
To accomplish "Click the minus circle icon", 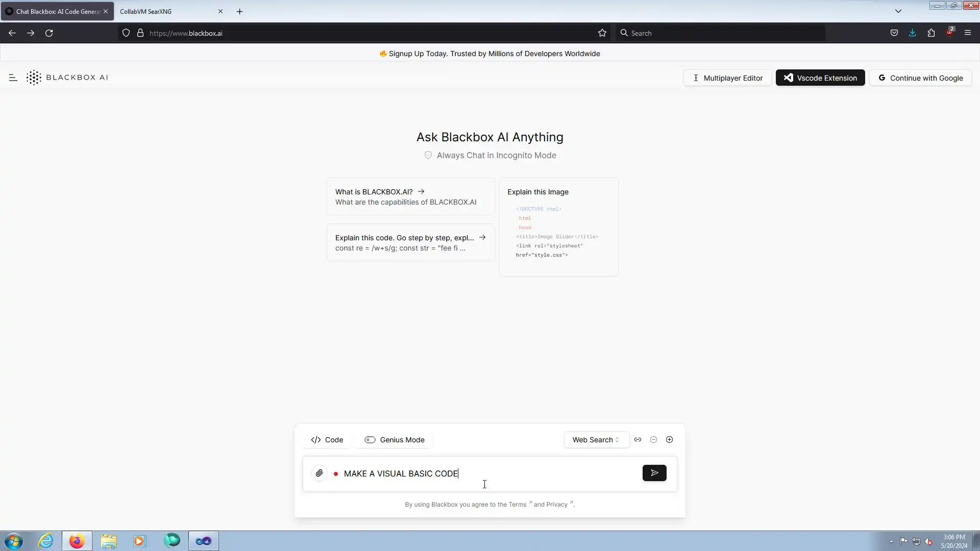I will (653, 439).
